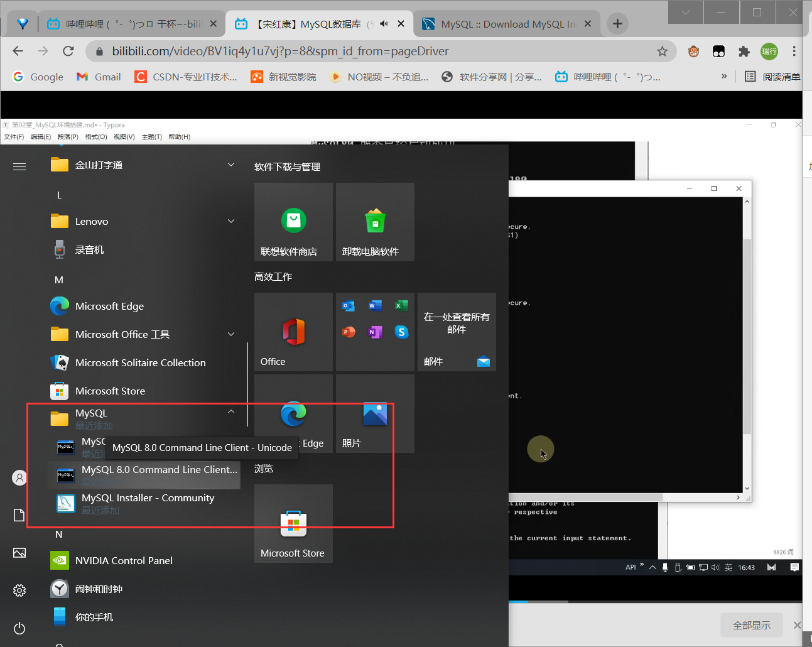Seek on the video progress bar

coord(656,601)
